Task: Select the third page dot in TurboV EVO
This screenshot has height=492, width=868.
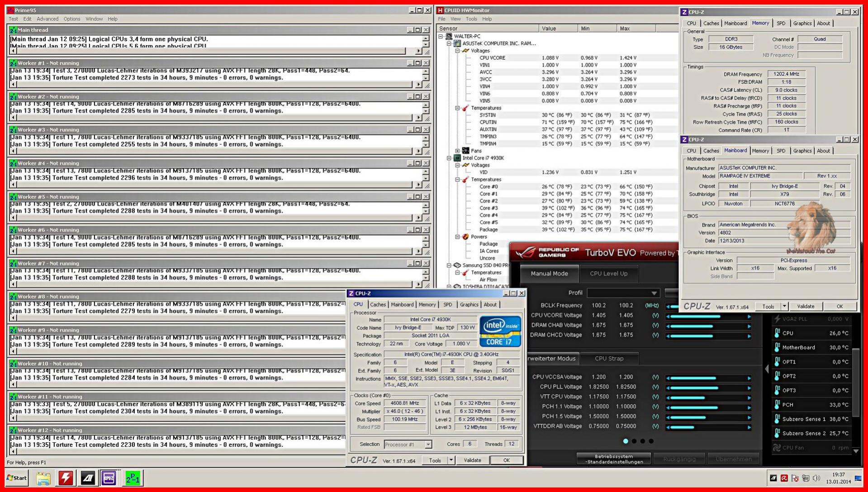Action: [x=643, y=441]
